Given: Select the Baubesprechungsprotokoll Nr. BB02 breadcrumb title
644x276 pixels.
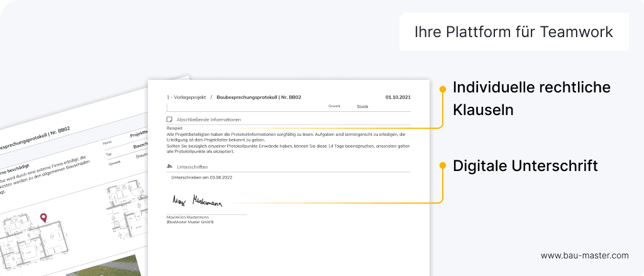Looking at the screenshot, I should [258, 97].
